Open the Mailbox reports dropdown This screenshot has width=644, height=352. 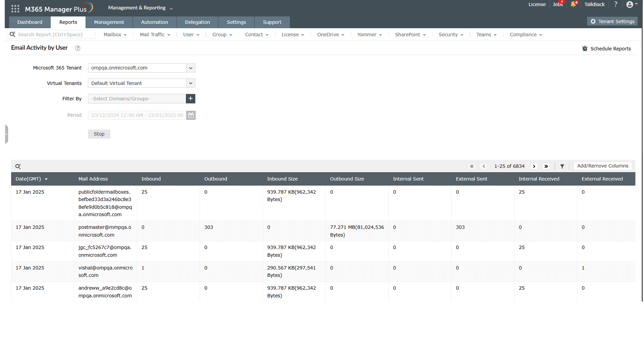click(115, 35)
